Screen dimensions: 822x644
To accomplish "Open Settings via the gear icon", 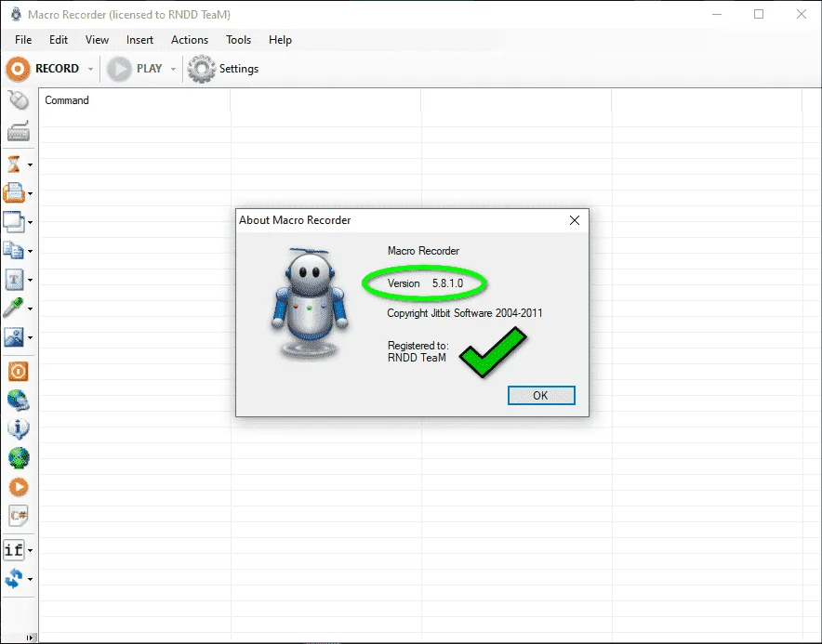I will click(201, 69).
